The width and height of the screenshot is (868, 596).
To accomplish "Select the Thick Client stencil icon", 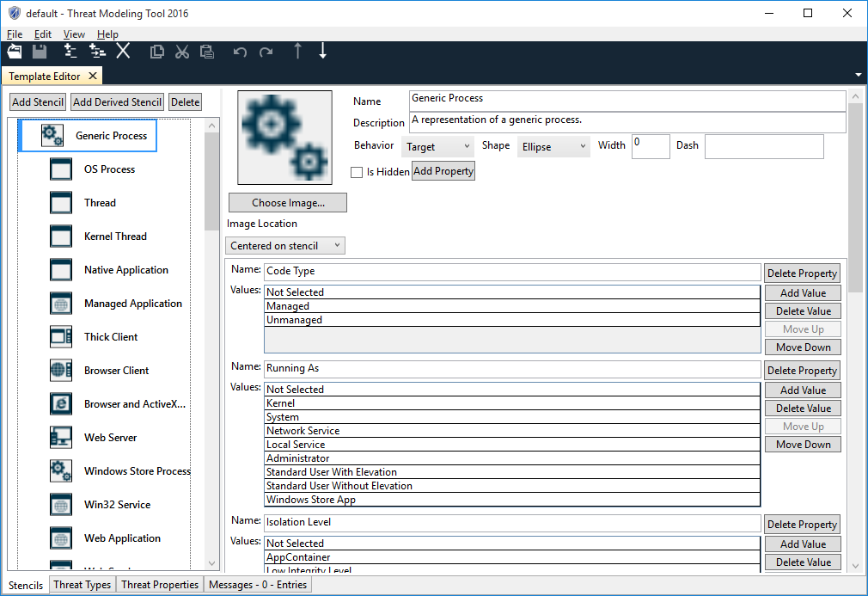I will point(61,337).
